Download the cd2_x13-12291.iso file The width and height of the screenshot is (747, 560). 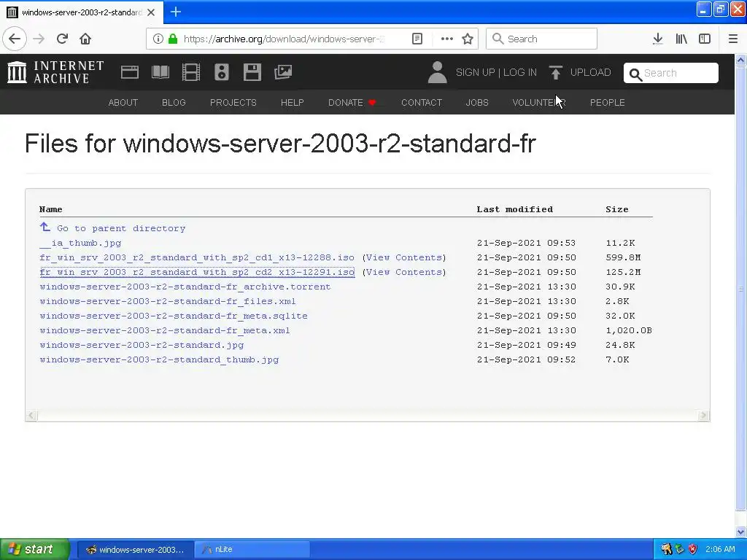pos(197,272)
